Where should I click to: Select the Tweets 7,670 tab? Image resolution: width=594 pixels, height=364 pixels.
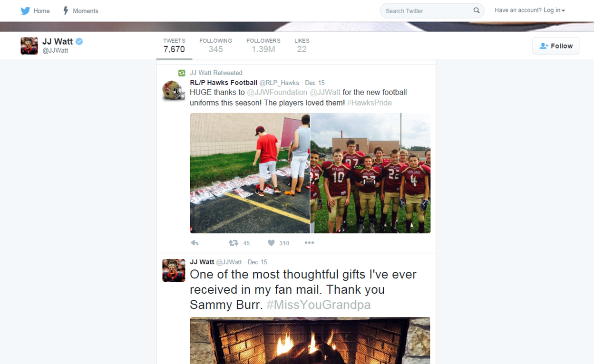(x=174, y=46)
